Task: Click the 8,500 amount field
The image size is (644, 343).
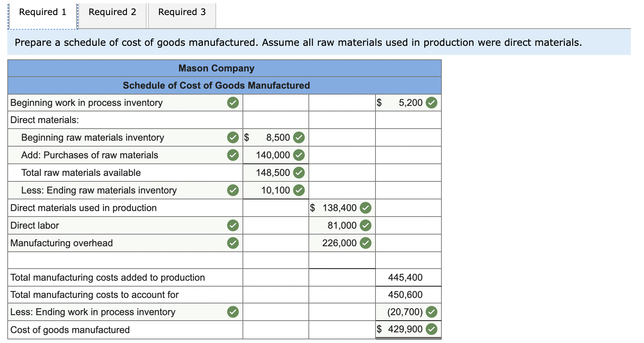Action: point(276,137)
